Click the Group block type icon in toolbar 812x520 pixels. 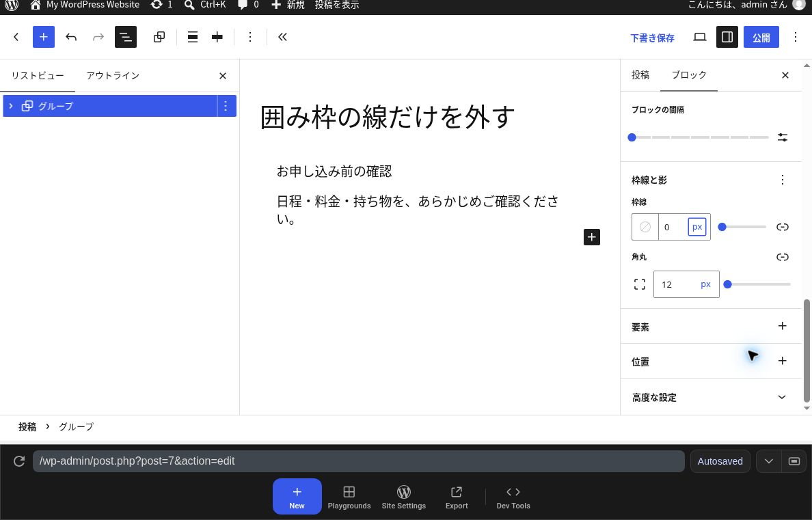[x=159, y=37]
